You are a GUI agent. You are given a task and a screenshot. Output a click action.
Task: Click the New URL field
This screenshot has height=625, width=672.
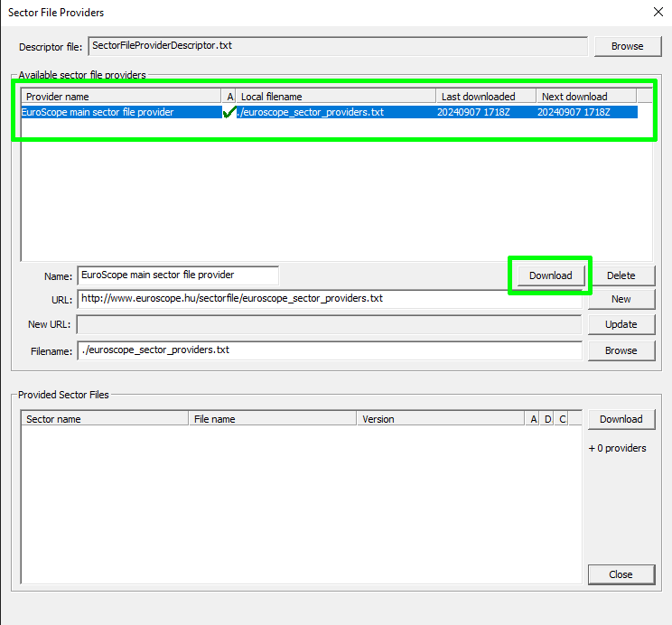pyautogui.click(x=329, y=324)
